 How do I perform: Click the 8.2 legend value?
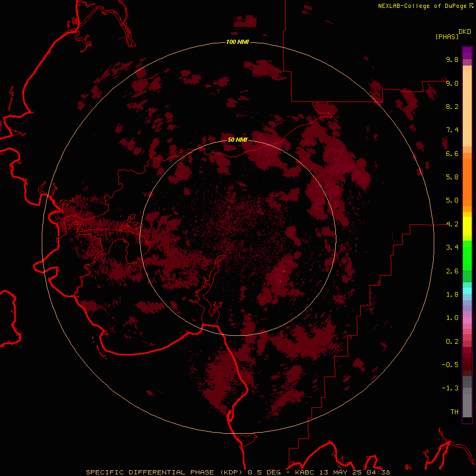coord(452,106)
